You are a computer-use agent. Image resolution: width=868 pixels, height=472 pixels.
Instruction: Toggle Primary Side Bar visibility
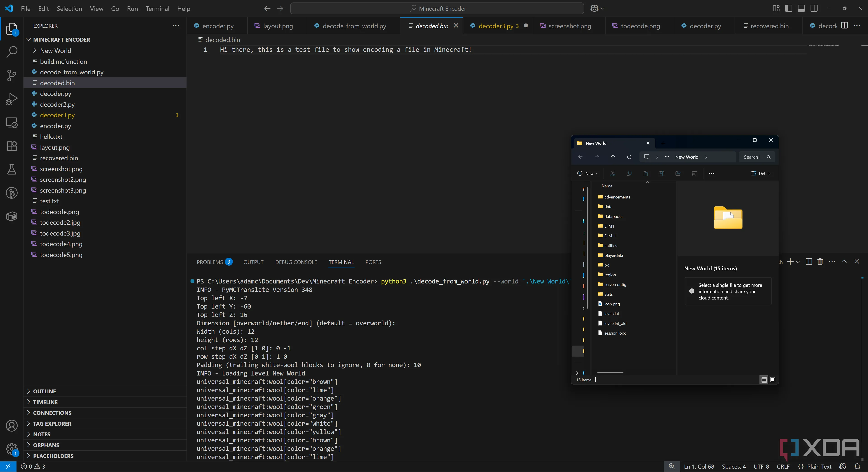[x=789, y=8]
